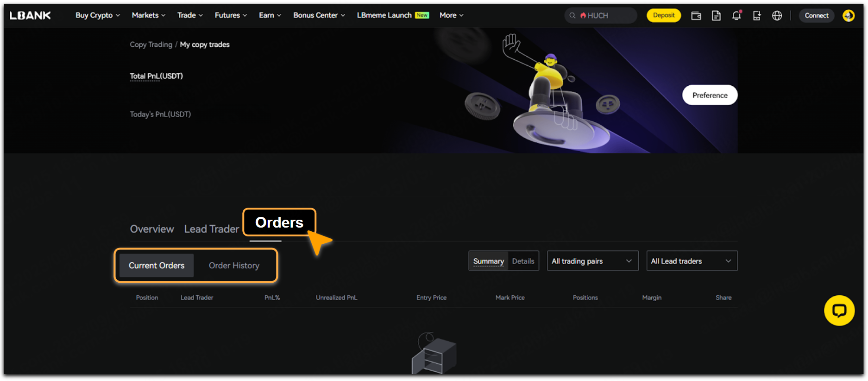The image size is (868, 381).
Task: Click the LBANK logo
Action: click(x=30, y=15)
